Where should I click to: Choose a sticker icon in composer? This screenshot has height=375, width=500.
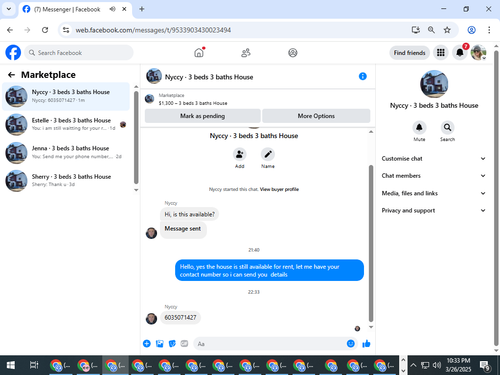(x=172, y=344)
